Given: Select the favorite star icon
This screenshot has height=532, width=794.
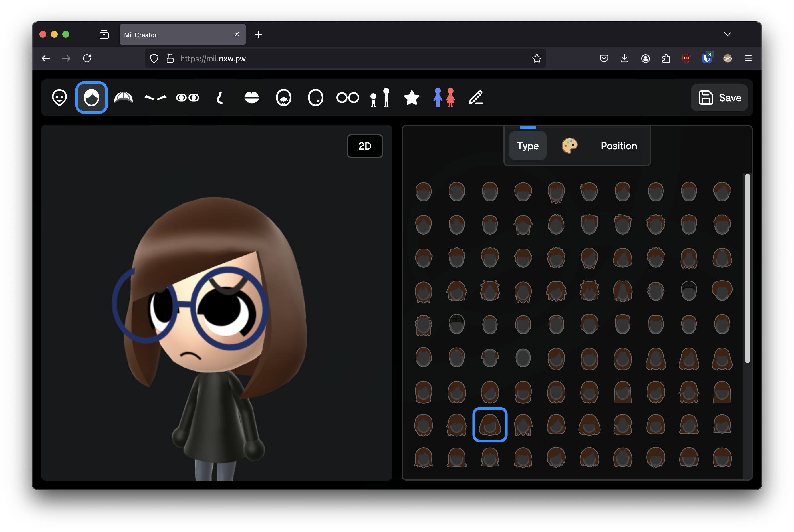Looking at the screenshot, I should [x=412, y=98].
